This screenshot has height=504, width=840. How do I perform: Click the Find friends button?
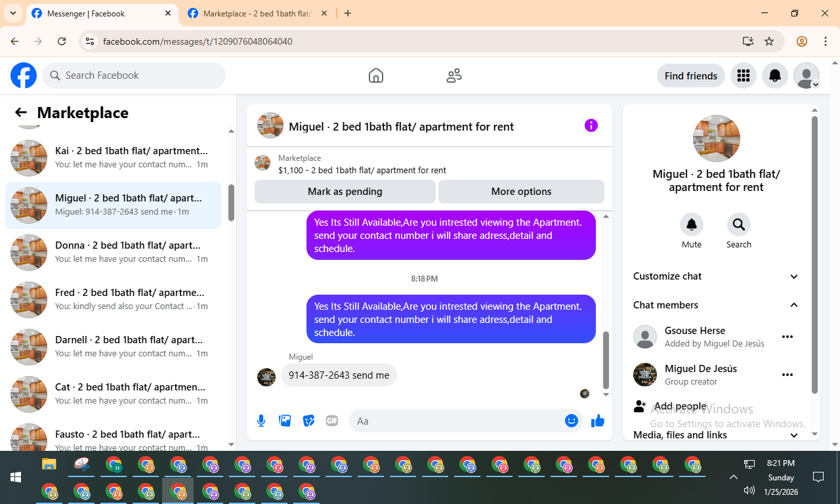[x=691, y=75]
